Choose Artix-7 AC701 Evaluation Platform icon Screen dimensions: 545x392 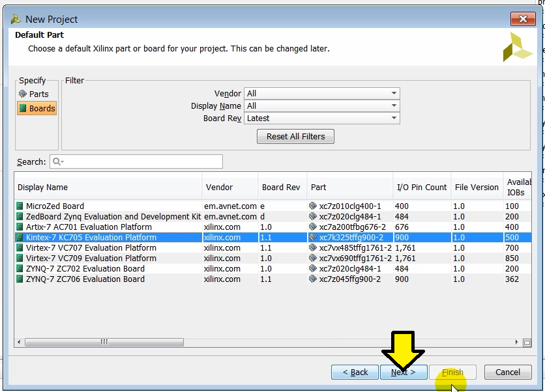pyautogui.click(x=21, y=227)
